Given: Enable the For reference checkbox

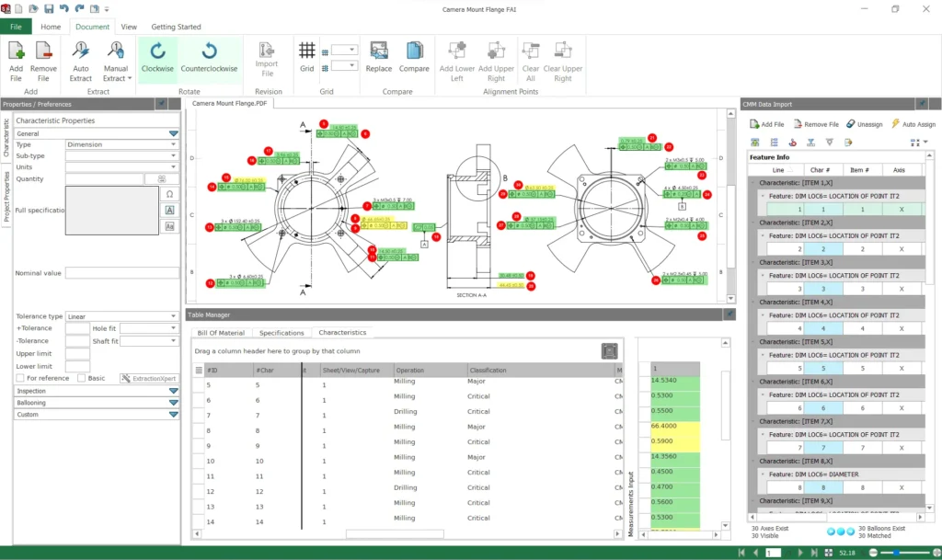Looking at the screenshot, I should (20, 378).
